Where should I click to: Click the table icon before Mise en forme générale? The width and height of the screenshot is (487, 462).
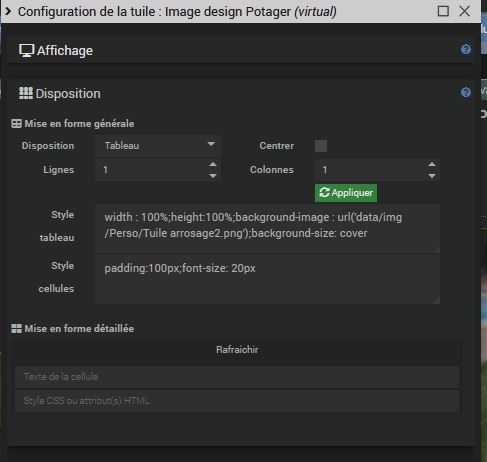16,124
